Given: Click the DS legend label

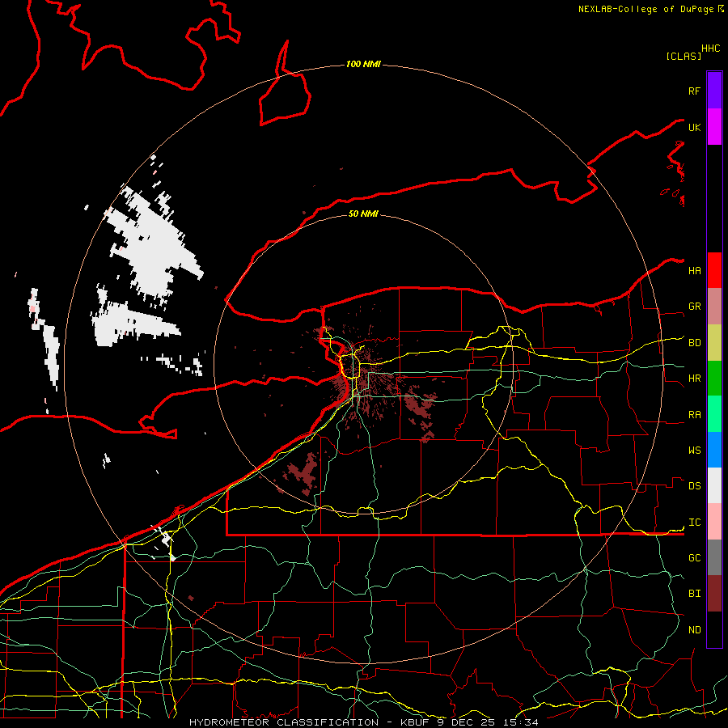Looking at the screenshot, I should pos(695,486).
